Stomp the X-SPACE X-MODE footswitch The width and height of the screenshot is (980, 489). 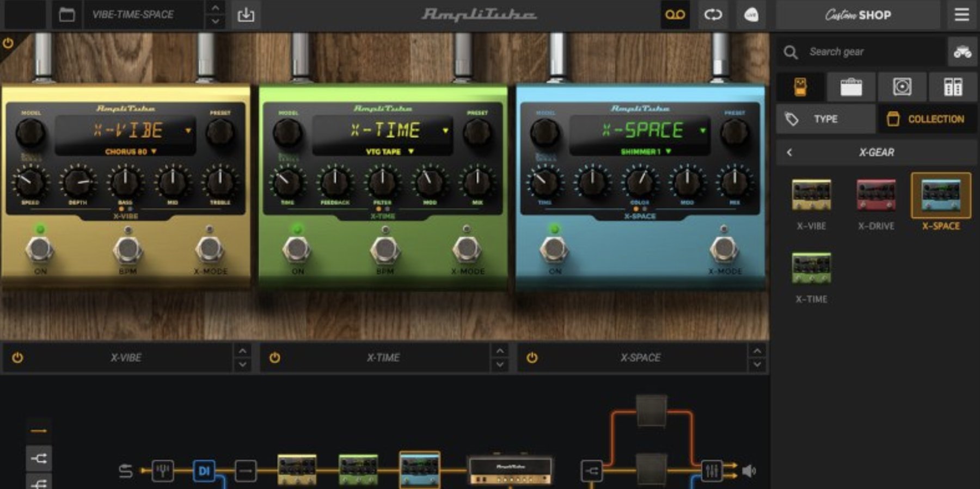724,250
